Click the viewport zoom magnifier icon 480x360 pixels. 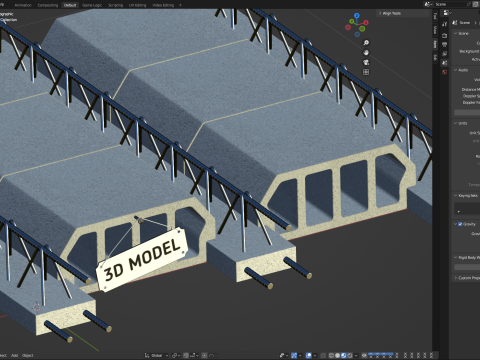[366, 43]
